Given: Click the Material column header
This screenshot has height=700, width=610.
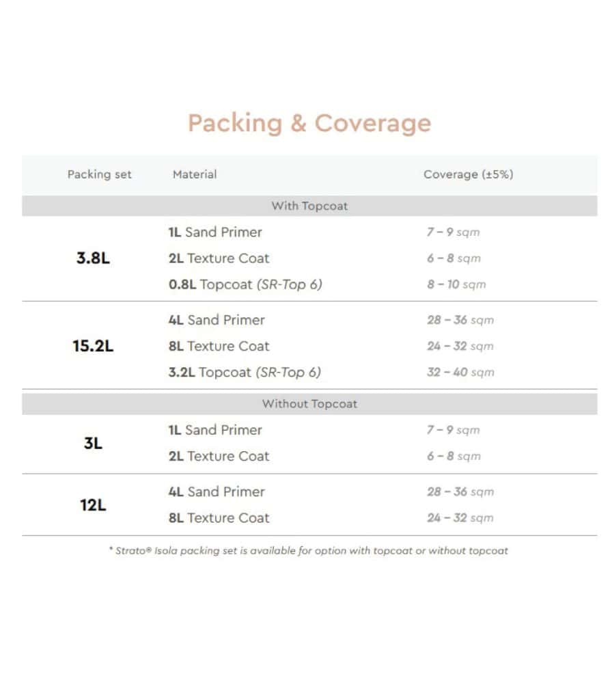Looking at the screenshot, I should (195, 174).
